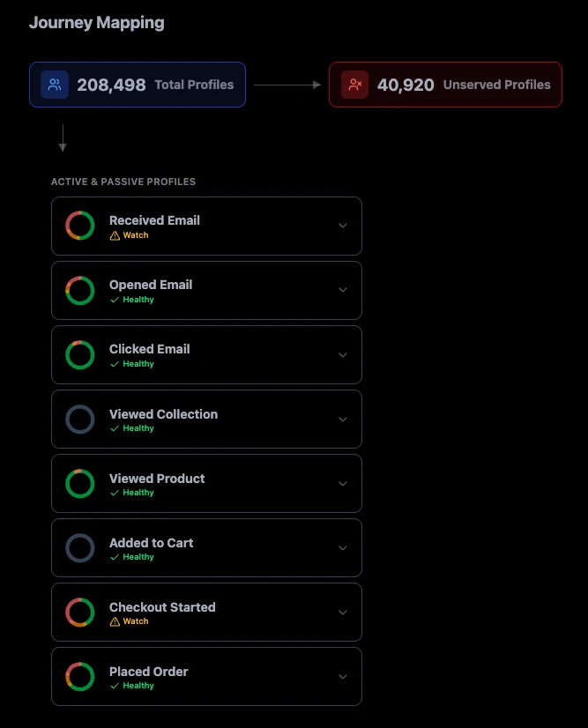Click the Placed Order donut chart icon
588x728 pixels.
click(x=80, y=677)
